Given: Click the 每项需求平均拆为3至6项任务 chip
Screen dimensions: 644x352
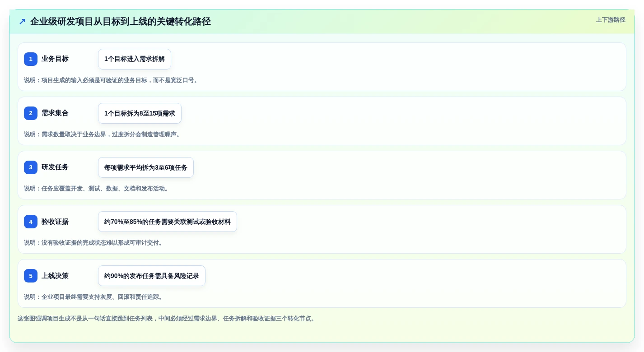Looking at the screenshot, I should pyautogui.click(x=146, y=167).
